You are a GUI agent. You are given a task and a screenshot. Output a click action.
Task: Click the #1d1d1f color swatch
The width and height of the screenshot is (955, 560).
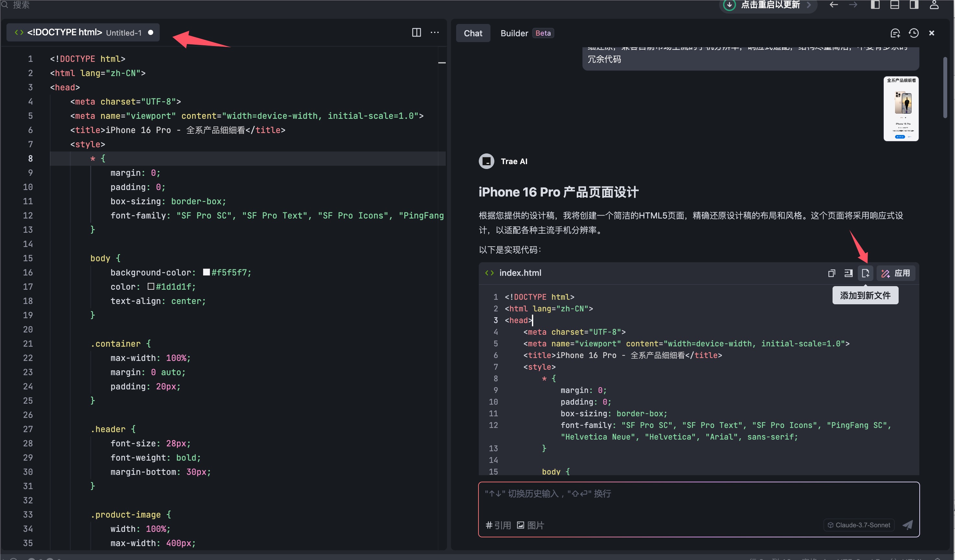(150, 286)
